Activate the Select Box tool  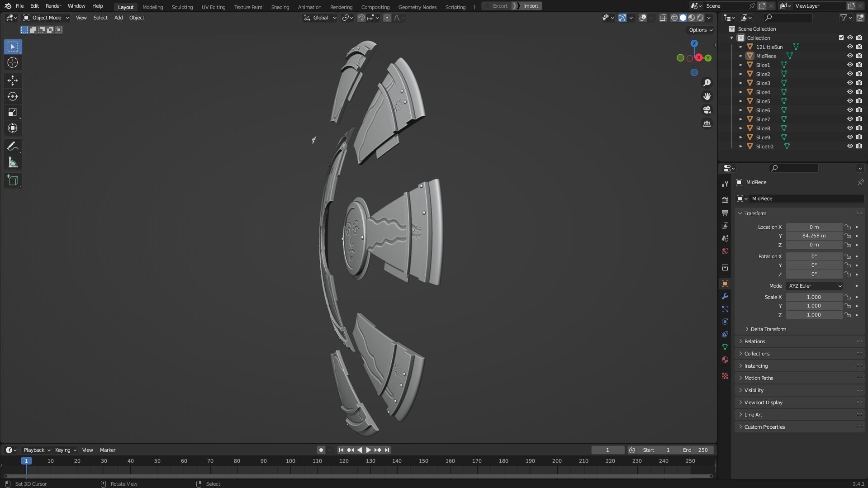[x=13, y=47]
